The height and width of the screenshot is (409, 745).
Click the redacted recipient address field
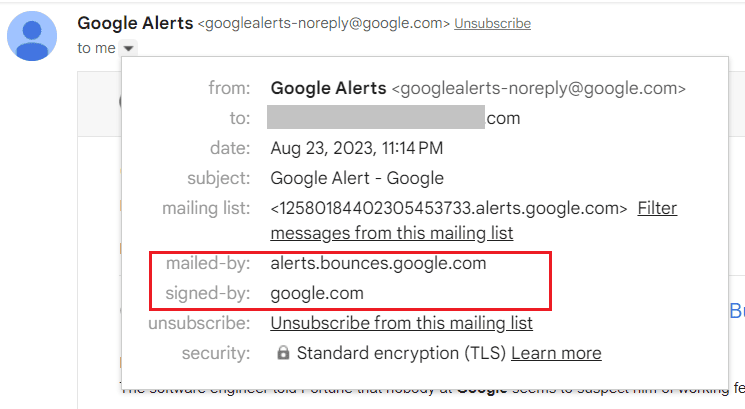[376, 117]
